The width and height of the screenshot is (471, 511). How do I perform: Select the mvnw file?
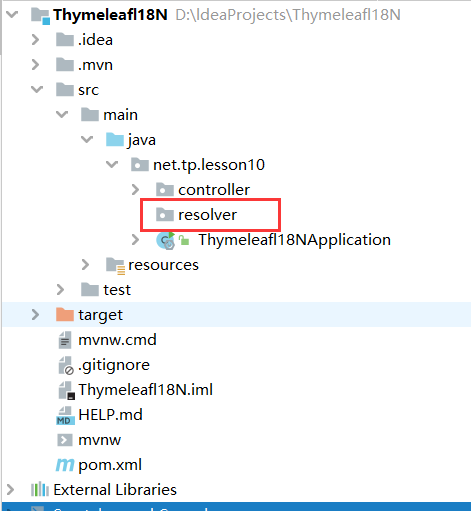100,440
